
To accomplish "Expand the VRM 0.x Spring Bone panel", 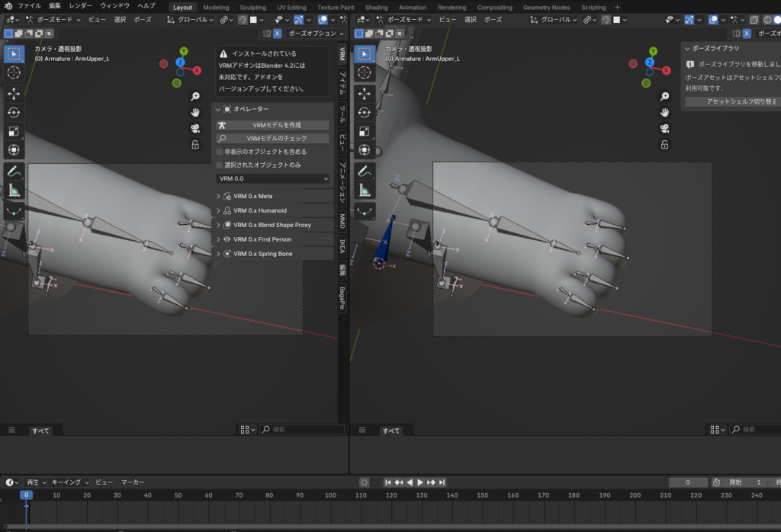I will point(262,254).
